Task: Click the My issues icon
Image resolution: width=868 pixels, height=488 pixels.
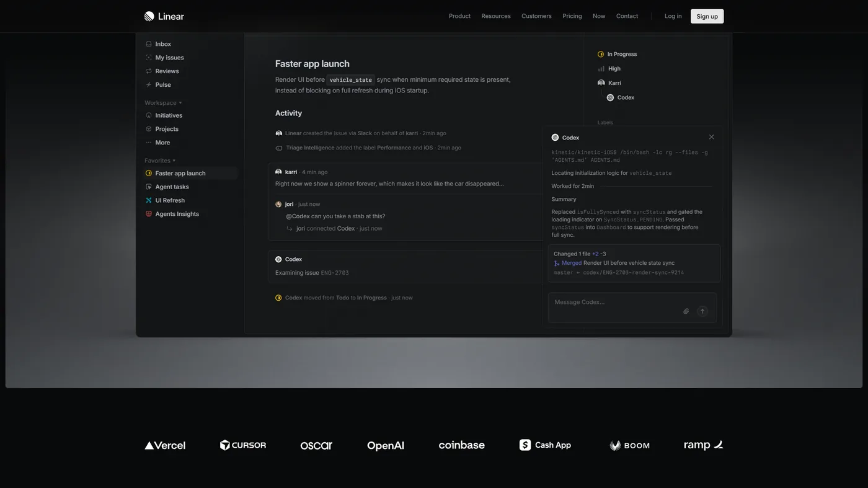Action: click(149, 58)
